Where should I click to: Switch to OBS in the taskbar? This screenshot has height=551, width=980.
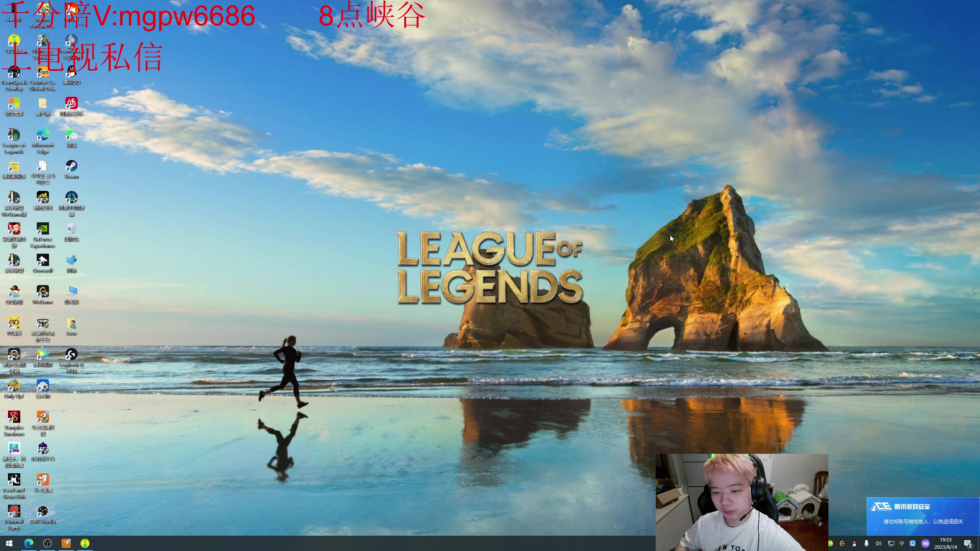click(47, 543)
